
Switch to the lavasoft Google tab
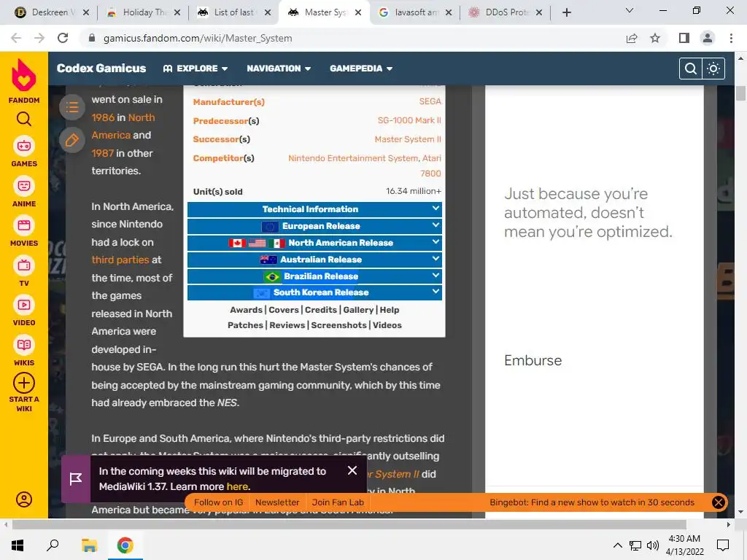414,12
